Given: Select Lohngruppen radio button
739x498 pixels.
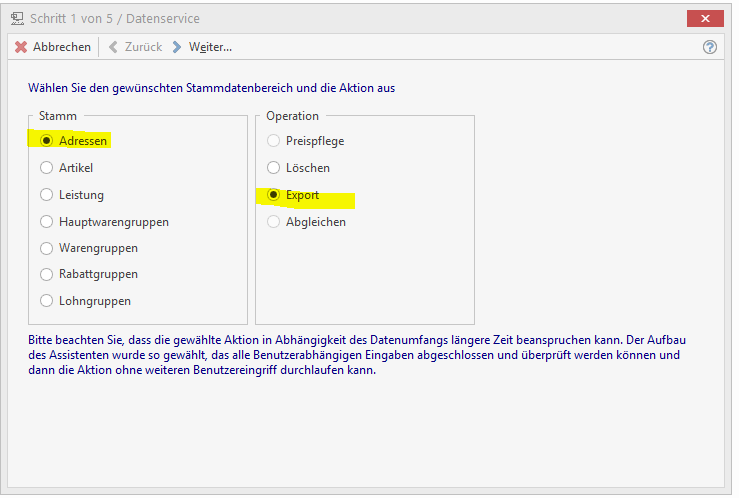Looking at the screenshot, I should point(46,301).
